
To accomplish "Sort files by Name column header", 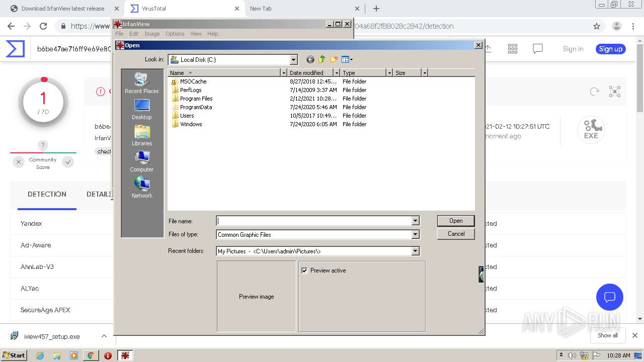I will pos(224,73).
